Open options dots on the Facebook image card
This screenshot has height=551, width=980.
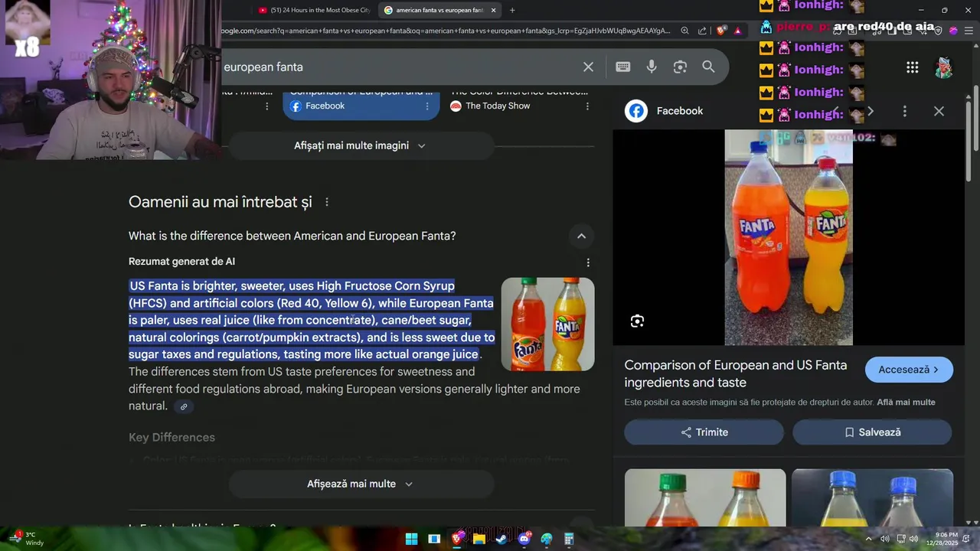click(x=427, y=106)
